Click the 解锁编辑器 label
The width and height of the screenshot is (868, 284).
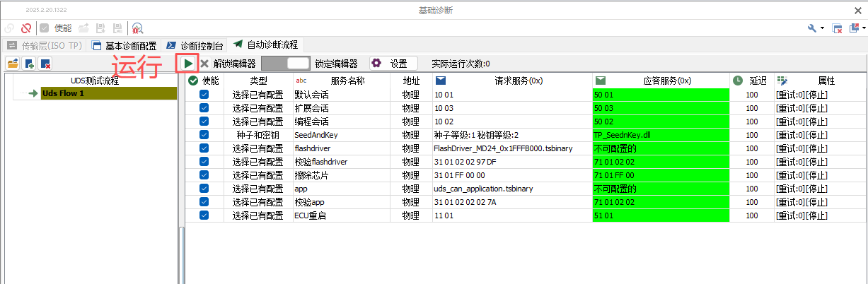234,64
